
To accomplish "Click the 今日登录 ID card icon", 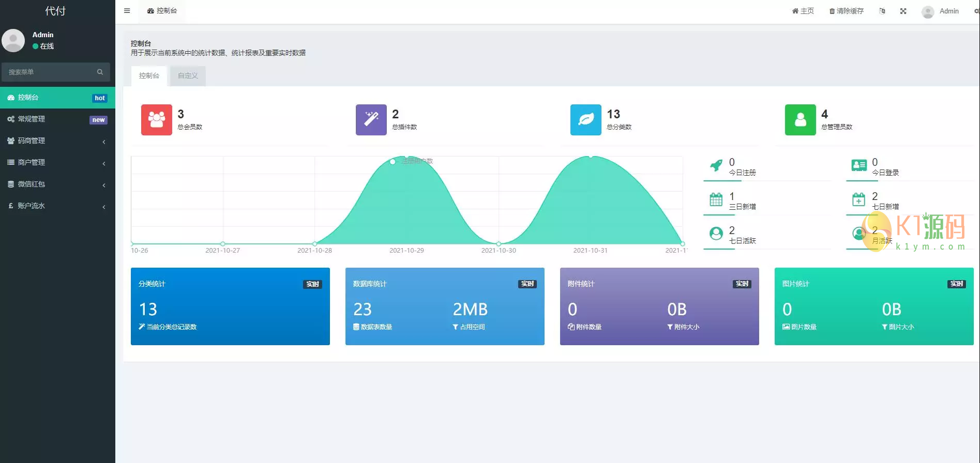I will (859, 165).
